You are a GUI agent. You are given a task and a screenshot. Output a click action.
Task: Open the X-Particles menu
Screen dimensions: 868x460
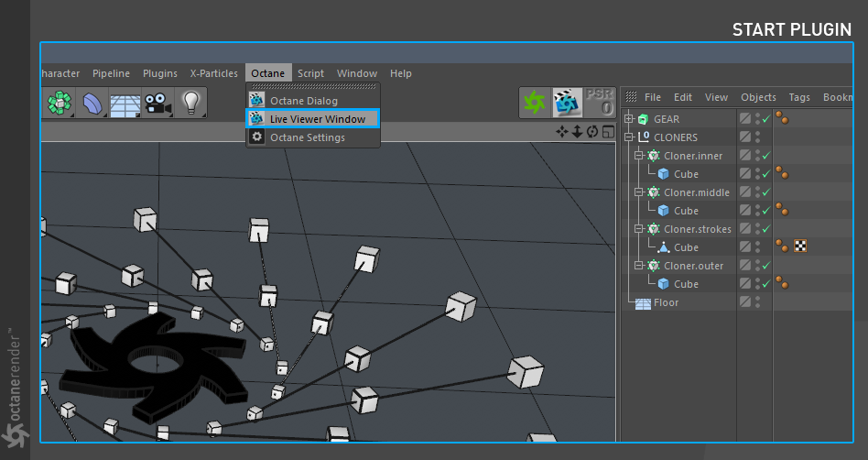(x=214, y=73)
